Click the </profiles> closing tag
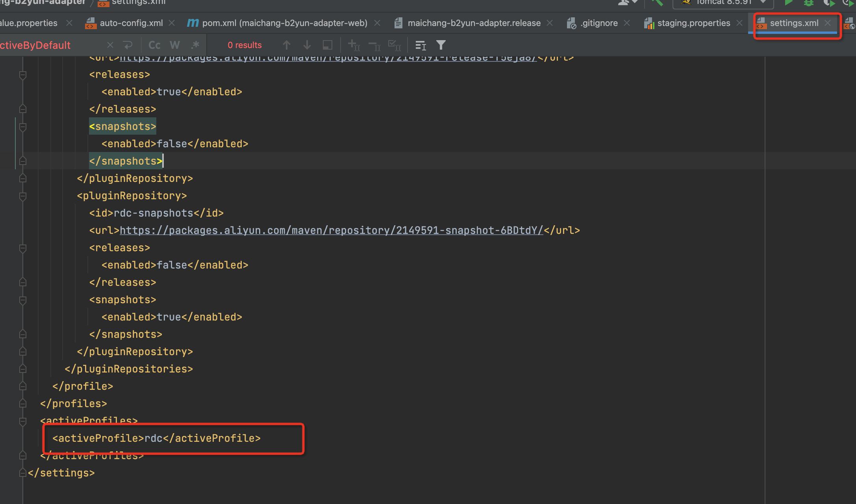The height and width of the screenshot is (504, 856). 73,404
